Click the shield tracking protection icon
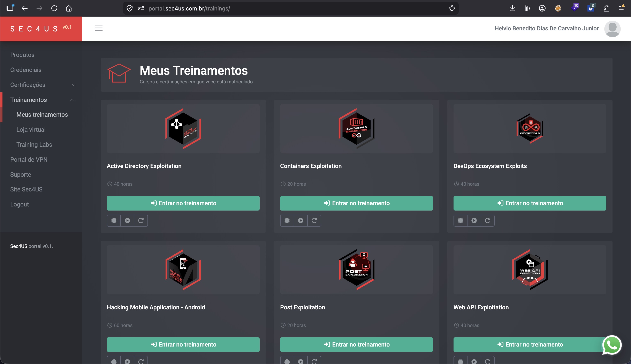The height and width of the screenshot is (364, 631). [x=129, y=8]
